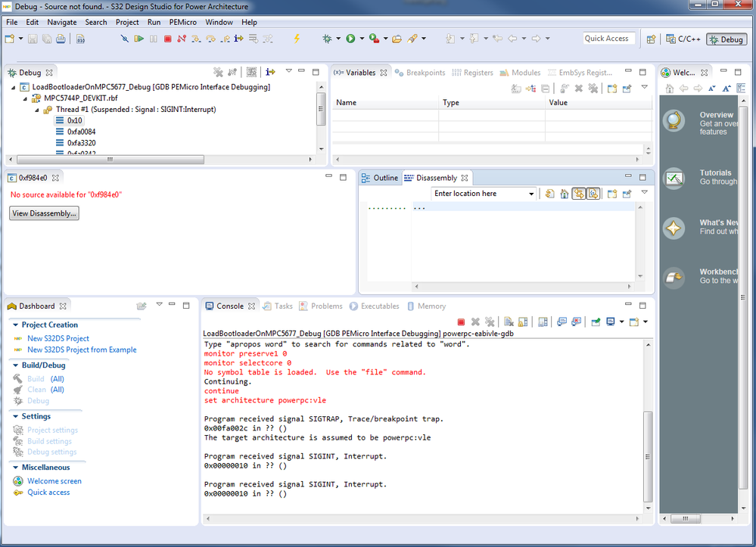Viewport: 756px width, 547px height.
Task: Switch to the Outline tab
Action: tap(381, 178)
